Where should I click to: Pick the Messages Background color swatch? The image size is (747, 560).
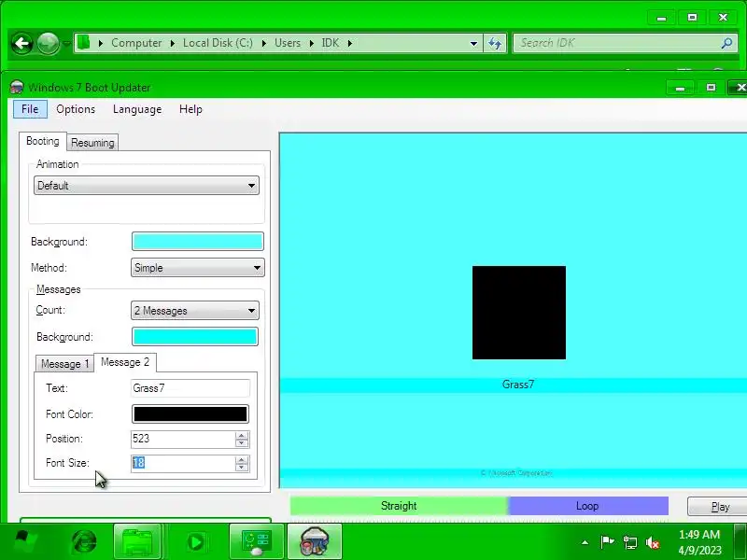coord(195,337)
